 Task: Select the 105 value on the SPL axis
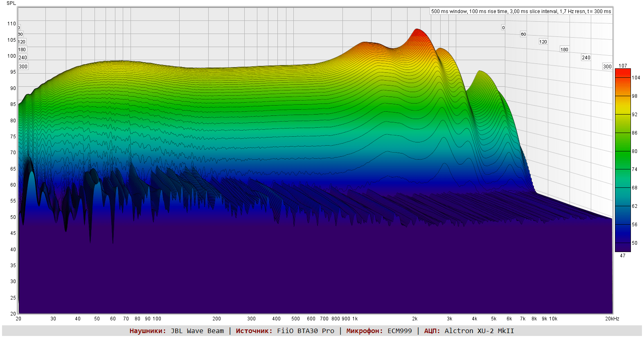[11, 40]
